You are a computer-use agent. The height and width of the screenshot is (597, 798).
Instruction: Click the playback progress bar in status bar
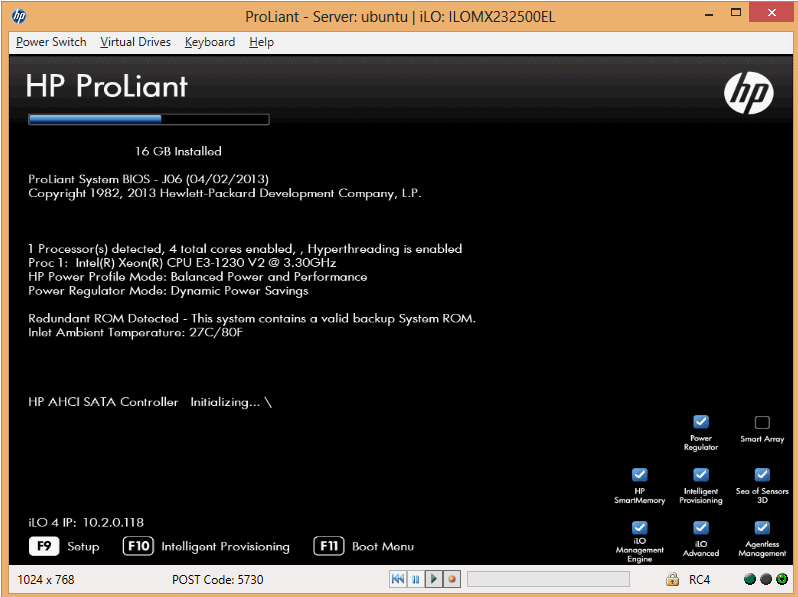click(x=548, y=579)
